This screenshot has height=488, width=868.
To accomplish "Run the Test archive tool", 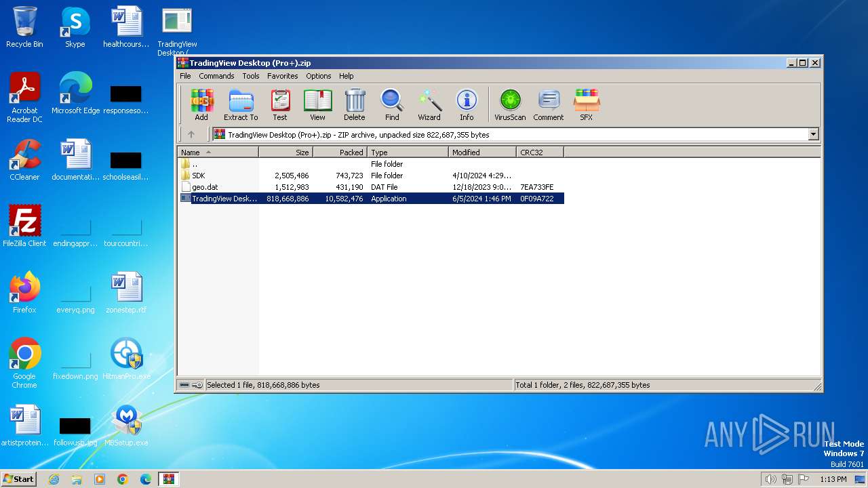I will point(280,104).
